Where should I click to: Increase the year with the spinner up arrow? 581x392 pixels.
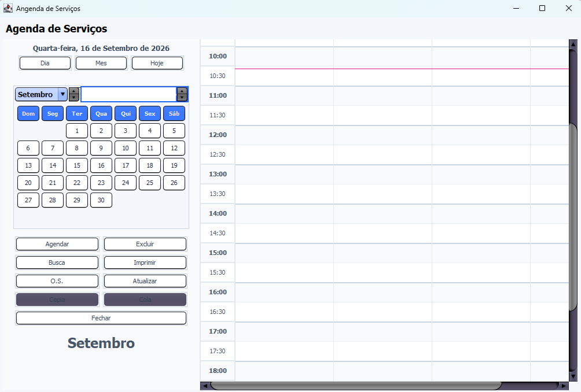(182, 91)
